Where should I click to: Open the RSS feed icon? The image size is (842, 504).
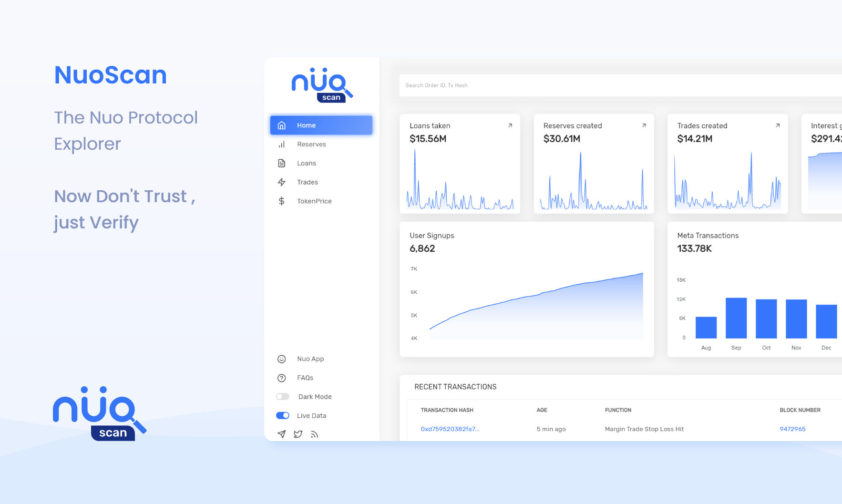pos(314,434)
